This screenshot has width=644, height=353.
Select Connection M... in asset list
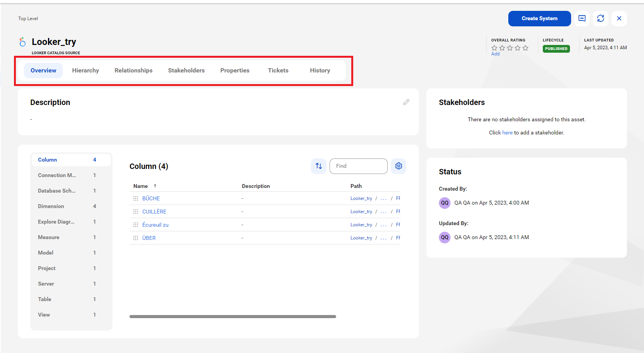coord(71,176)
